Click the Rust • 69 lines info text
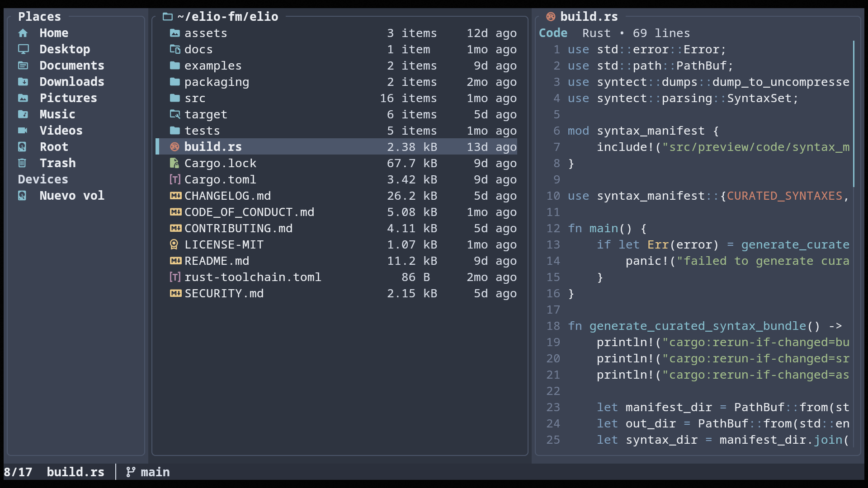This screenshot has width=868, height=488. 636,33
